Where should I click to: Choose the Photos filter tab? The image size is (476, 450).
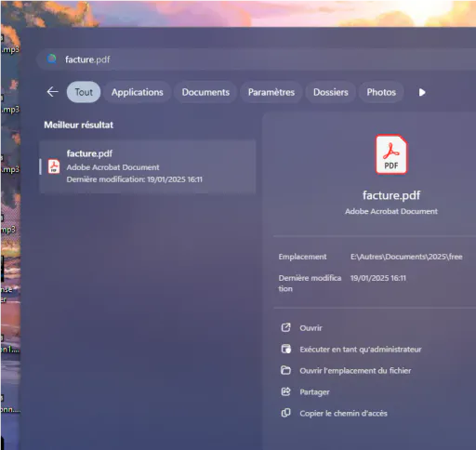coord(381,92)
